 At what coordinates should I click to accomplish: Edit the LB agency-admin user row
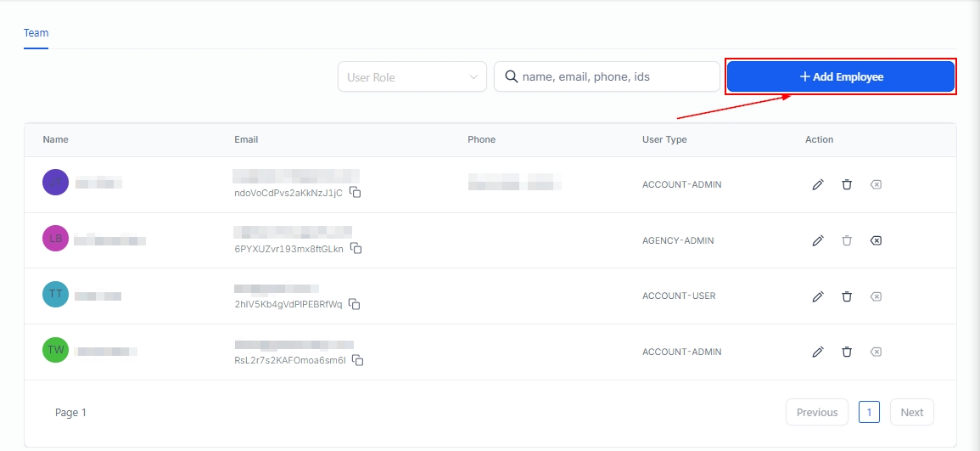[818, 240]
